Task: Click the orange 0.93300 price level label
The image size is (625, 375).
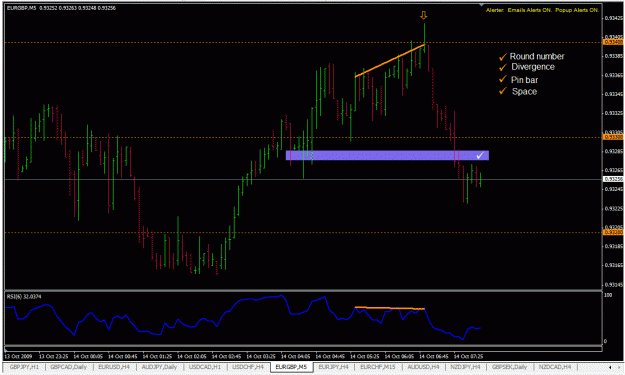Action: [613, 137]
